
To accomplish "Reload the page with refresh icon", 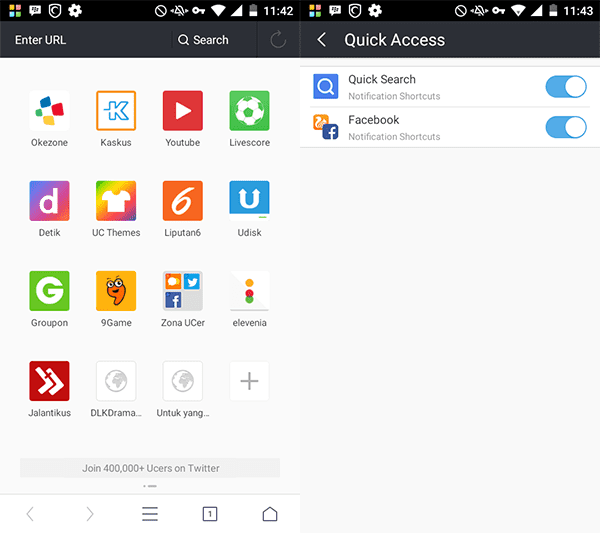I will (x=278, y=39).
